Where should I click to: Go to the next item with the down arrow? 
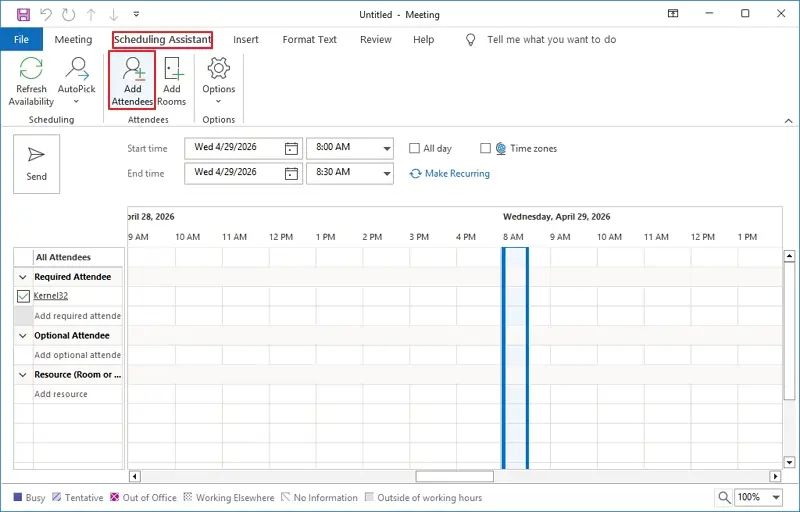point(114,14)
